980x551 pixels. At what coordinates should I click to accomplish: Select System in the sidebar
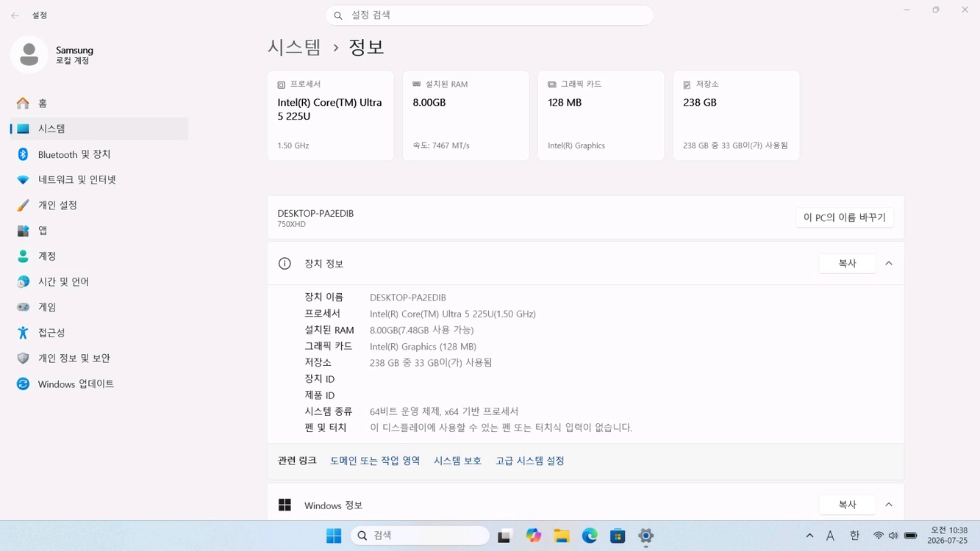tap(99, 129)
